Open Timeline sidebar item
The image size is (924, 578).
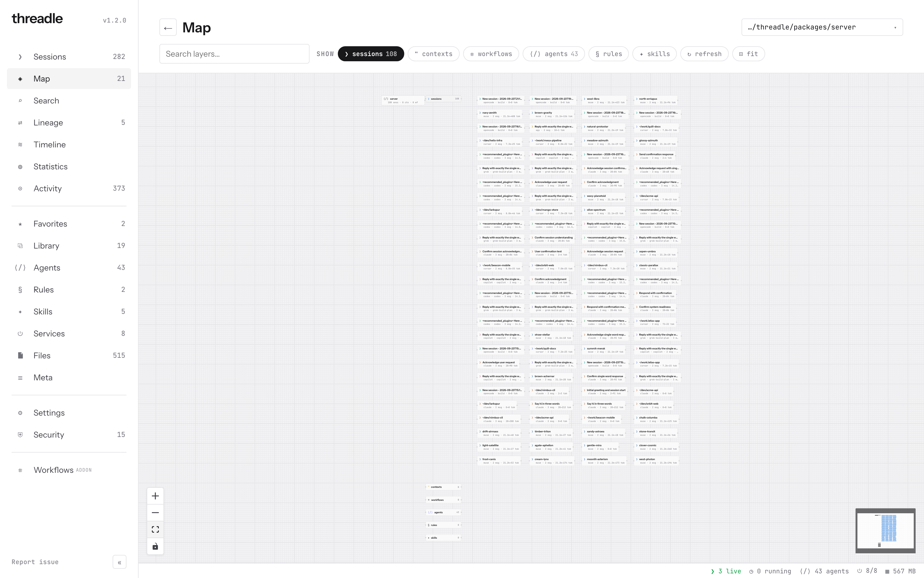click(69, 144)
